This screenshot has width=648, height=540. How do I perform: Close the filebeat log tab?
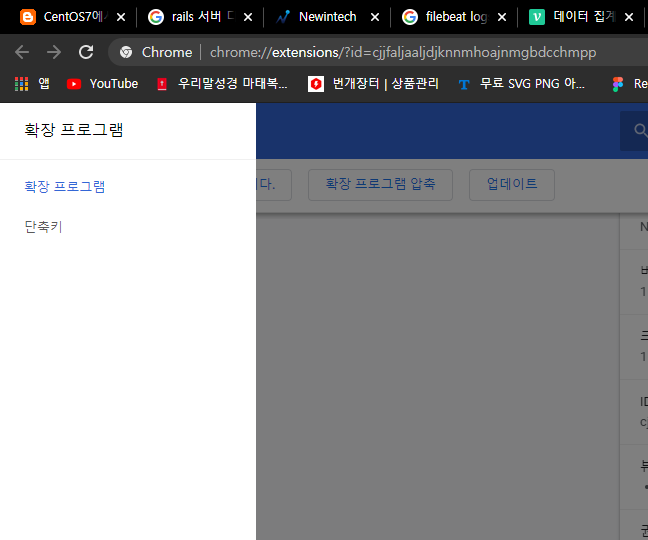(502, 17)
